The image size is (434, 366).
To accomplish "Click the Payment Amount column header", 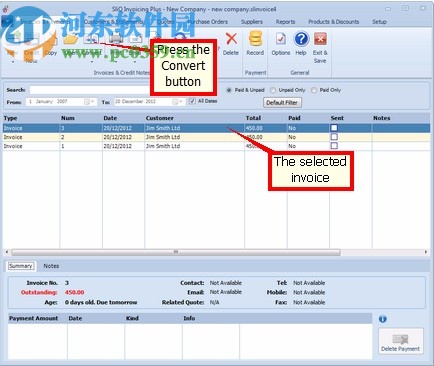I will click(x=37, y=318).
